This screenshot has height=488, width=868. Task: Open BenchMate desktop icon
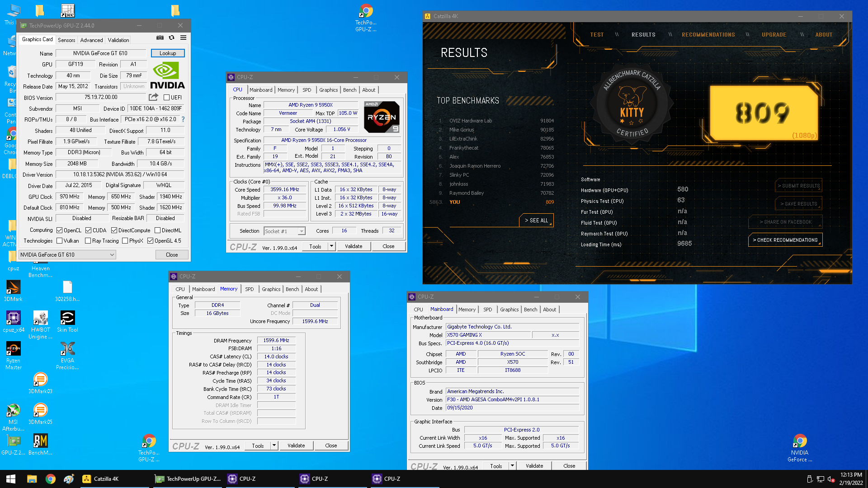click(x=40, y=444)
